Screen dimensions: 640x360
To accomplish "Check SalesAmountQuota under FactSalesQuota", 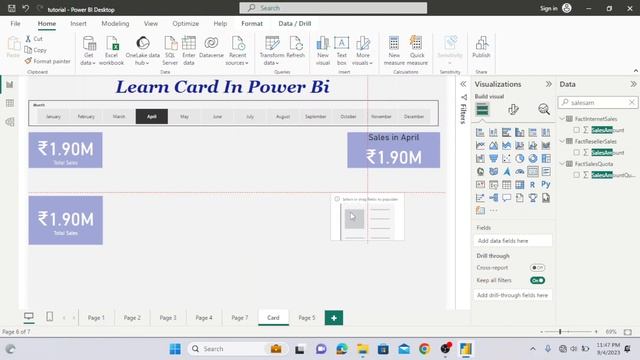I will click(576, 175).
